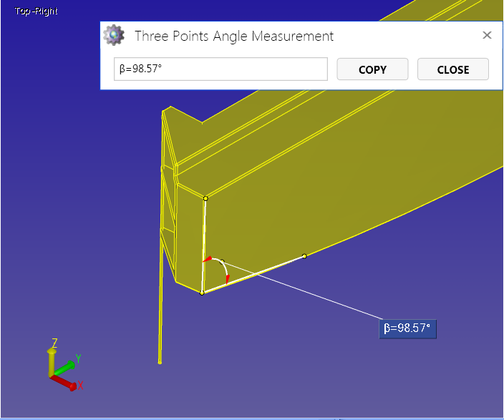The height and width of the screenshot is (420, 504).
Task: Click the Three Points Angle Measurement title
Action: point(234,36)
